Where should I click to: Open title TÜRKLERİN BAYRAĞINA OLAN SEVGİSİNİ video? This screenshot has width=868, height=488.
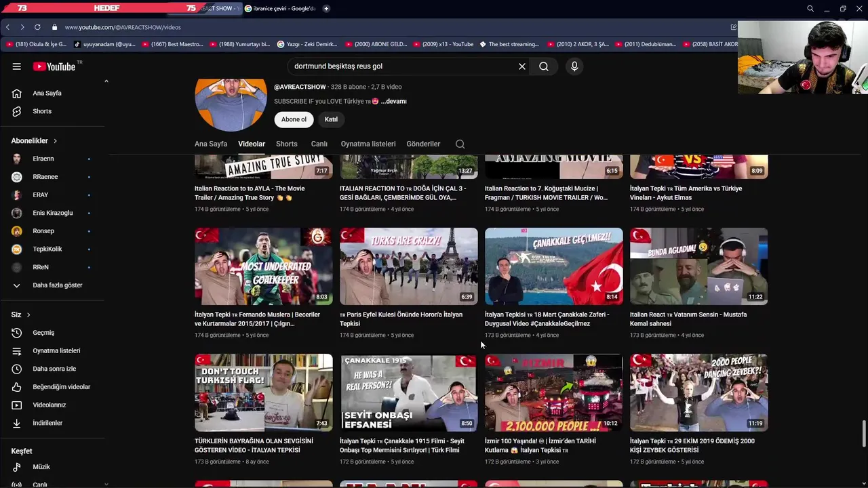click(x=254, y=445)
